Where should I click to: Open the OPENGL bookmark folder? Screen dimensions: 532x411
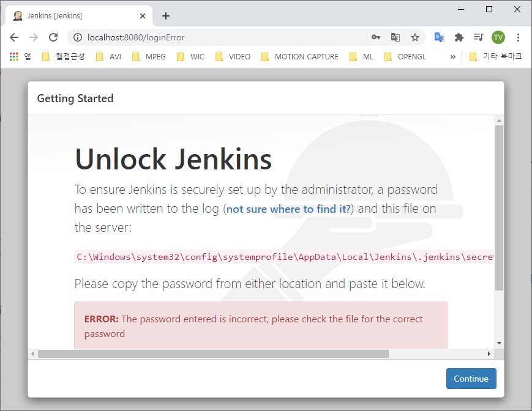coord(405,57)
